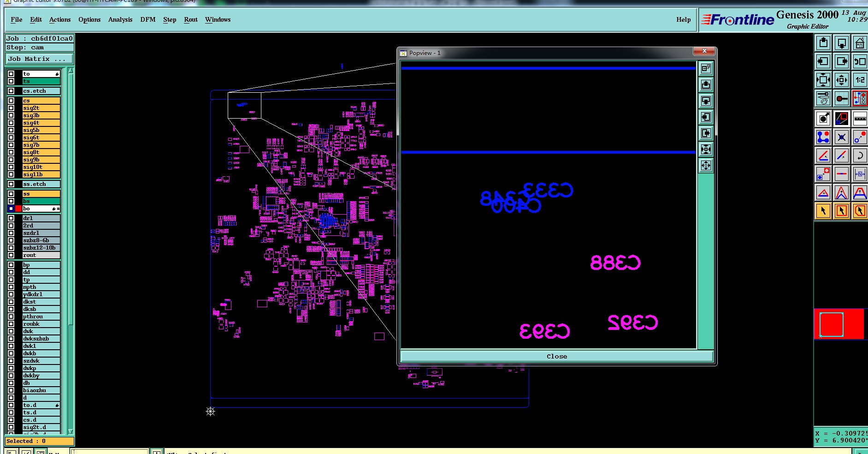Toggle checkbox for layer 'sig6t'
Screen dimensions: 868x454
click(11, 137)
